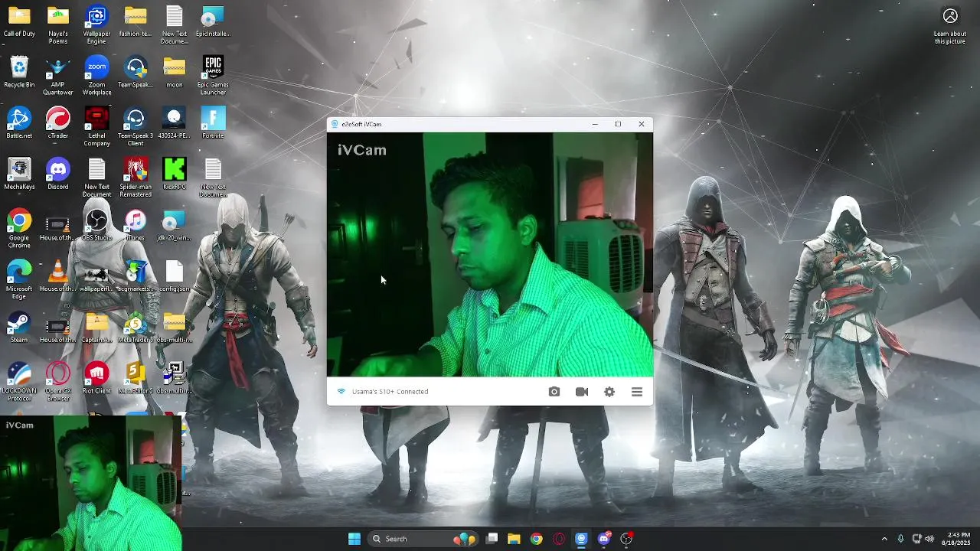Select the KickRPC desktop icon

[175, 174]
